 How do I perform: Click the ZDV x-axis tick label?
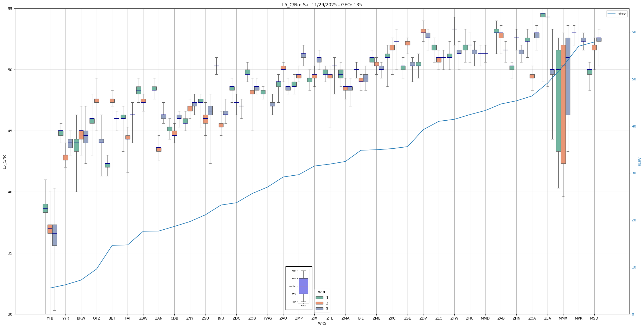pyautogui.click(x=423, y=318)
